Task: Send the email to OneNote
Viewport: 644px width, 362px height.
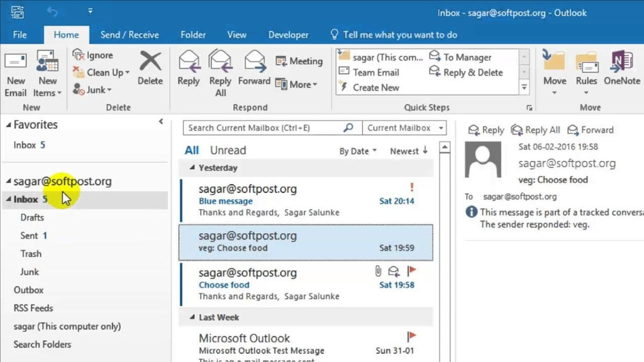Action: pyautogui.click(x=621, y=69)
